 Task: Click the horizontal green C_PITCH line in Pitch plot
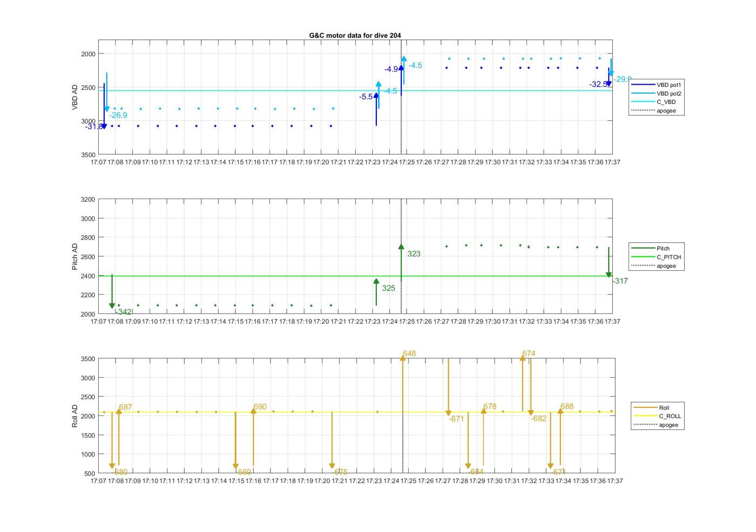(x=355, y=276)
